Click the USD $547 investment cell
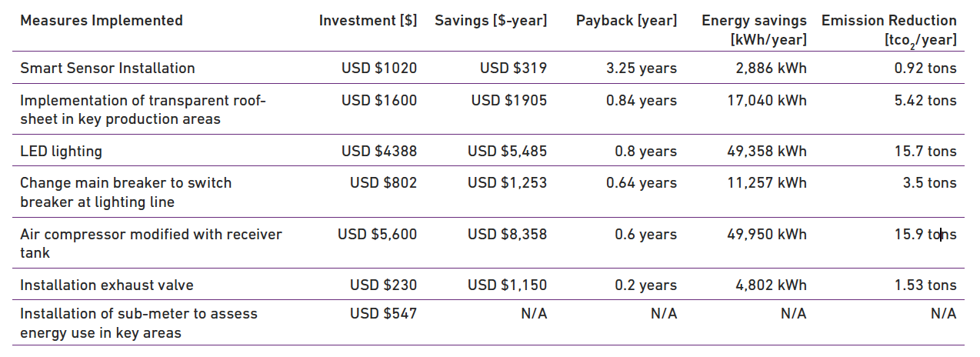 (383, 313)
